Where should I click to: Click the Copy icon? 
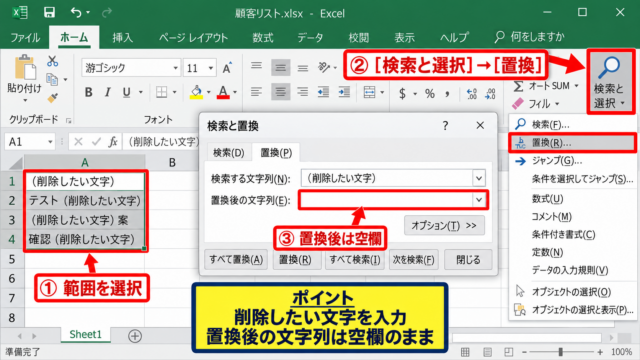pyautogui.click(x=52, y=80)
